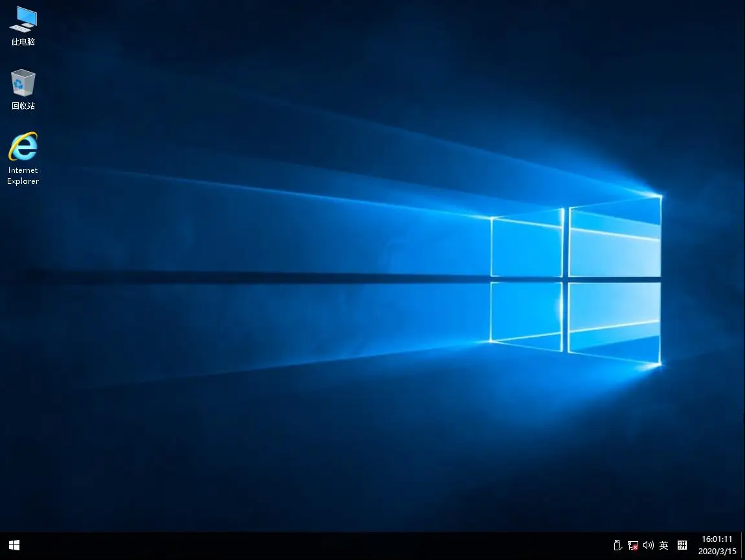Screen dimensions: 745x560
Task: Open the Windows Start menu
Action: [14, 545]
